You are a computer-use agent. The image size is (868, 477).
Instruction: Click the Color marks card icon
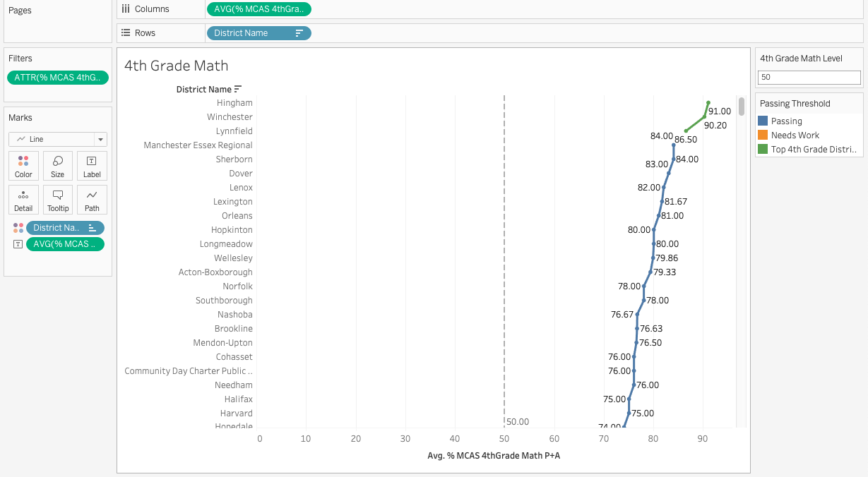(23, 165)
